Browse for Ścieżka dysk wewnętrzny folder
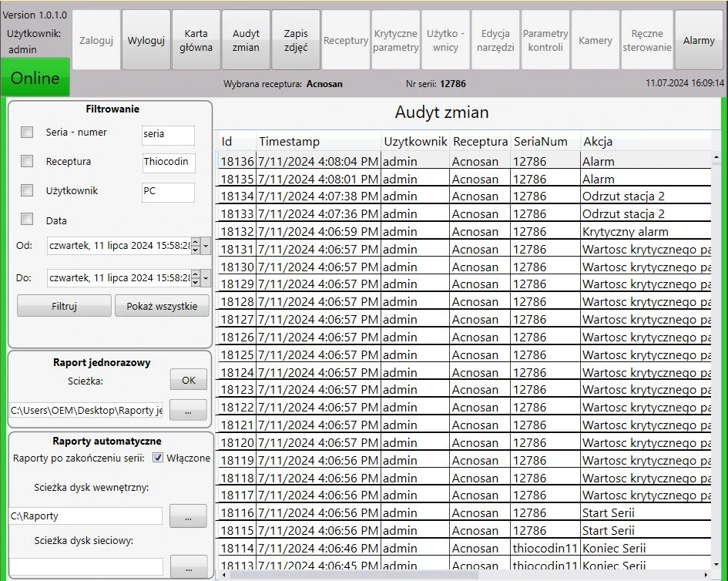The height and width of the screenshot is (581, 728). tap(189, 516)
